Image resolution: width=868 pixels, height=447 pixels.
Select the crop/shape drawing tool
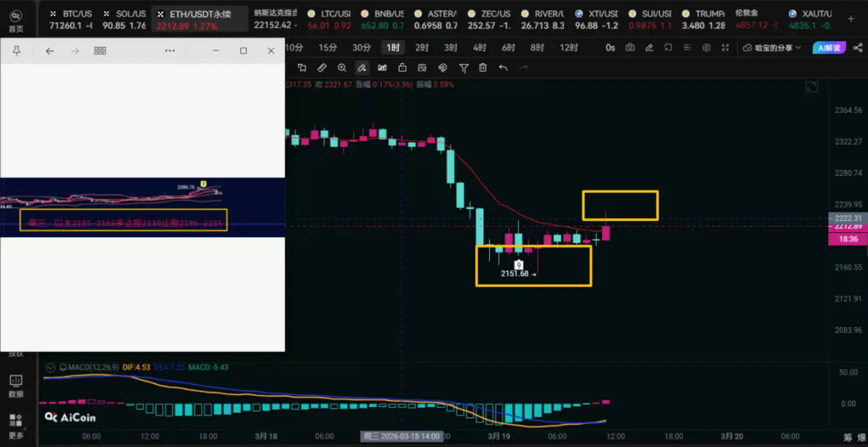click(302, 68)
